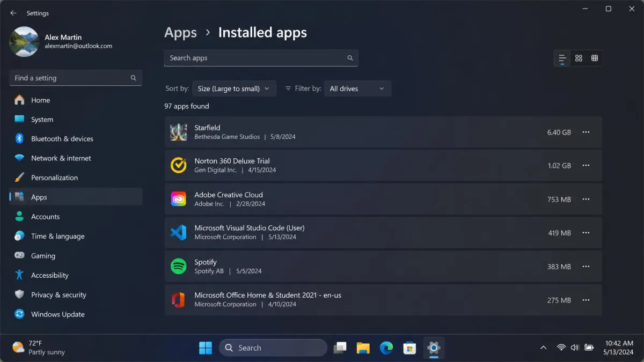This screenshot has width=644, height=362.
Task: Click the alexmartin@outlook.com account email
Action: click(x=78, y=46)
